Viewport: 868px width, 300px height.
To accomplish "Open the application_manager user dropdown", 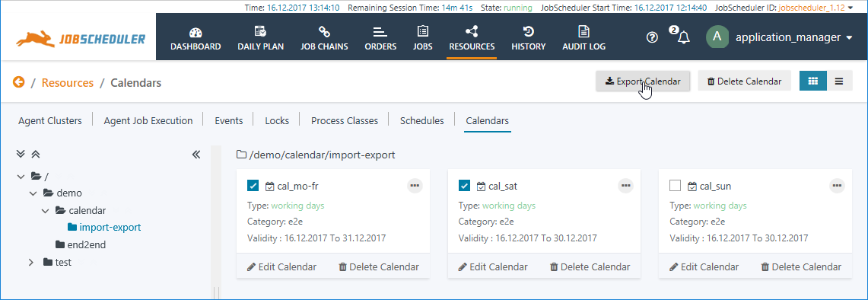I will (781, 38).
